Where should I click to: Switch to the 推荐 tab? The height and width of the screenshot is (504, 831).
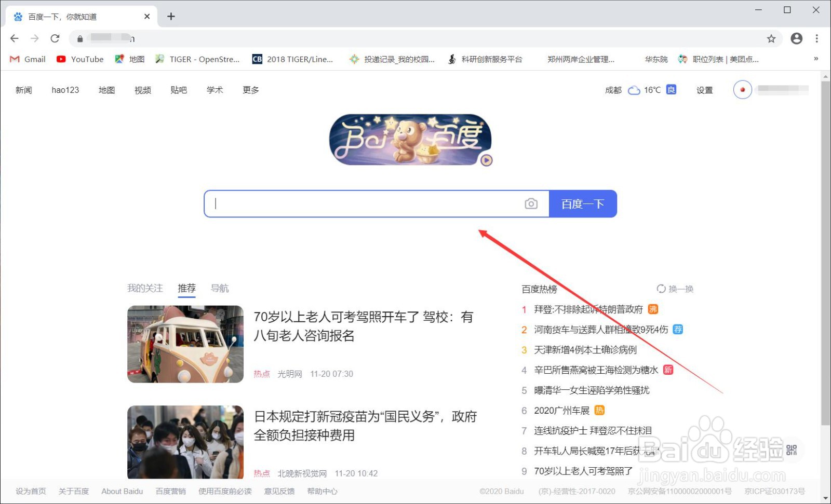tap(187, 288)
